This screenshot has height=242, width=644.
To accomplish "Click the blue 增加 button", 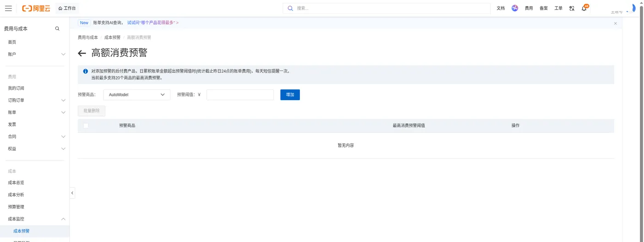I will pyautogui.click(x=290, y=94).
